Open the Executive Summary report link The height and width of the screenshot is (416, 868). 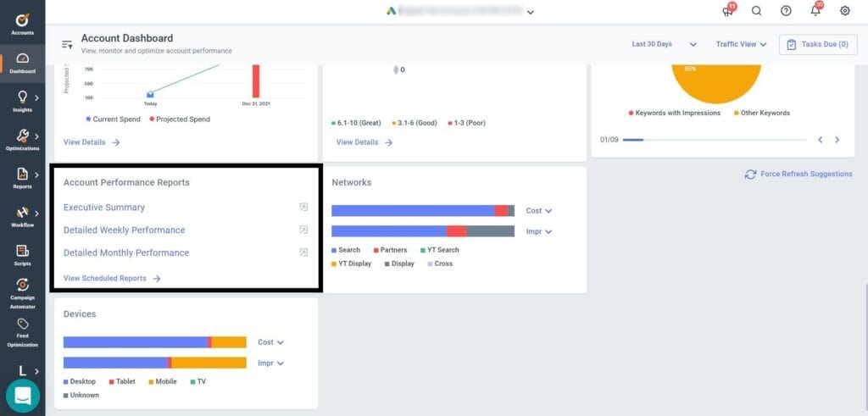(104, 208)
